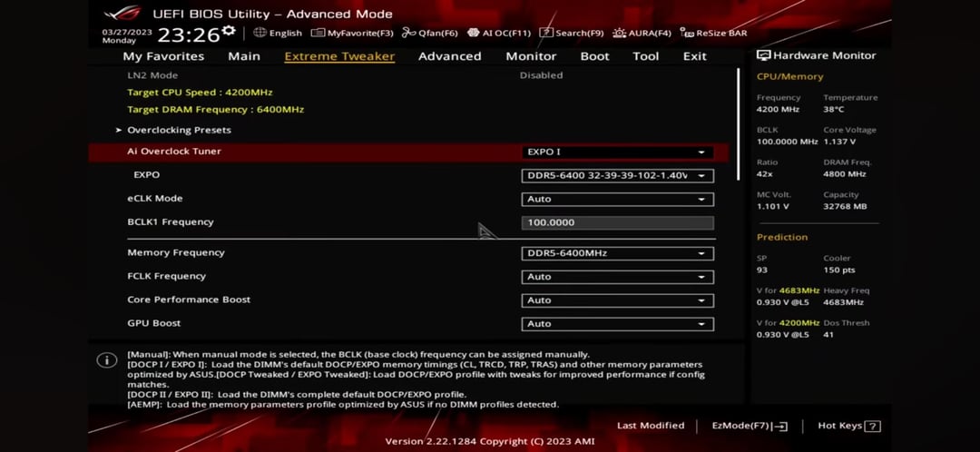The width and height of the screenshot is (980, 452).
Task: Click Target CPU Speed : 4200MHz text
Action: pyautogui.click(x=200, y=93)
